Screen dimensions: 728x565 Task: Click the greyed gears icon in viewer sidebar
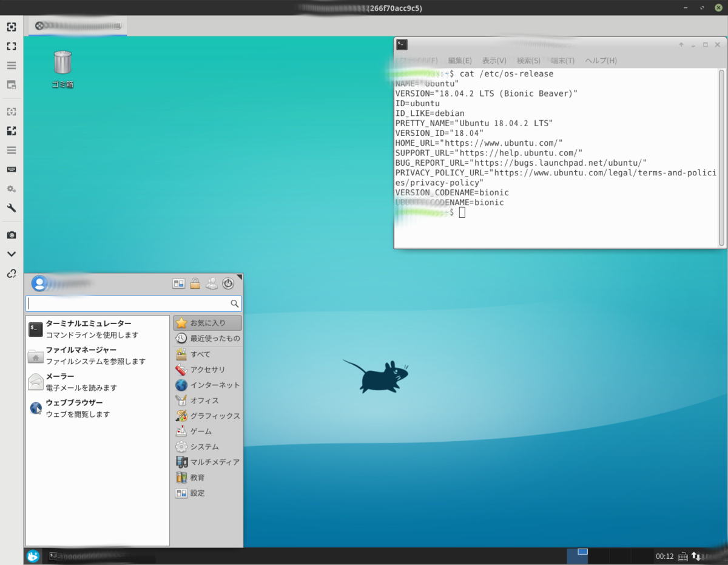(x=11, y=189)
